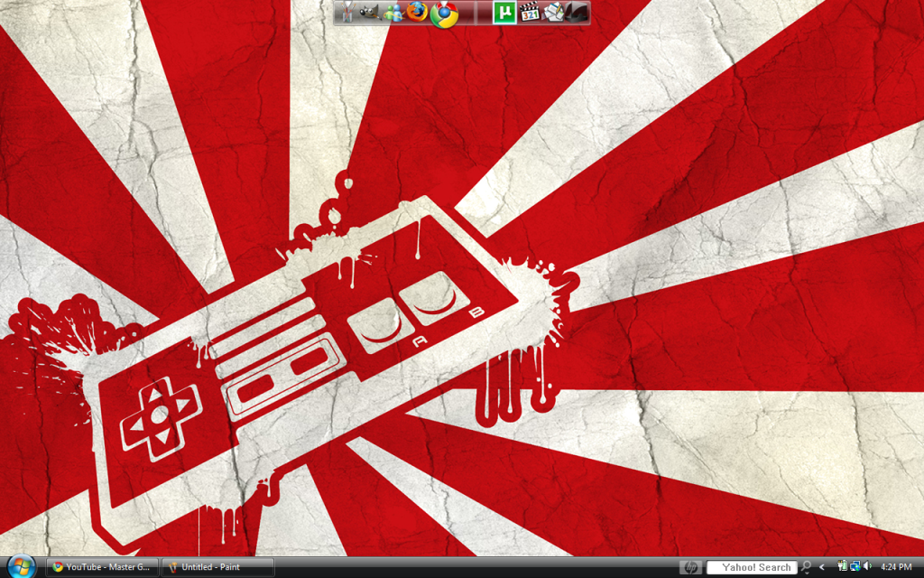Open the Windows Start menu

22,567
